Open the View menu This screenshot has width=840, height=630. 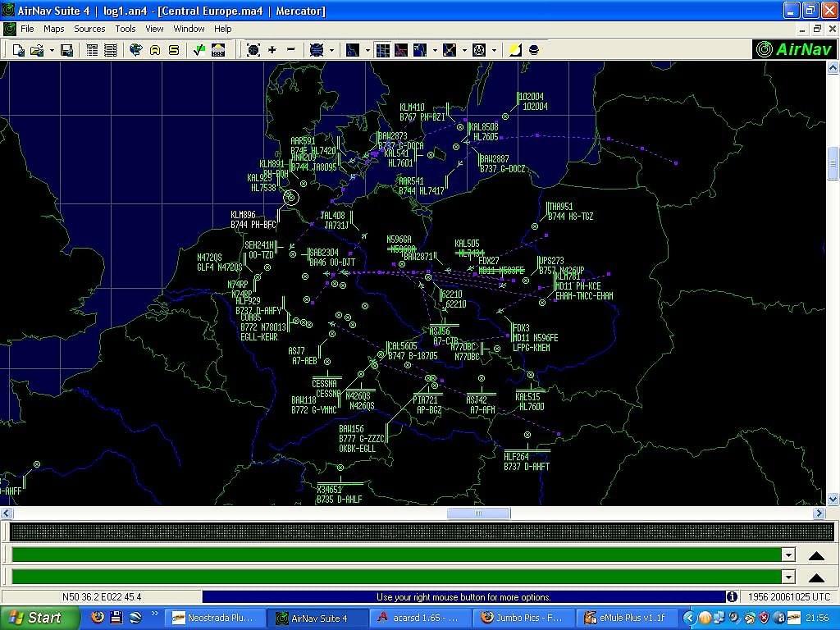pyautogui.click(x=154, y=29)
